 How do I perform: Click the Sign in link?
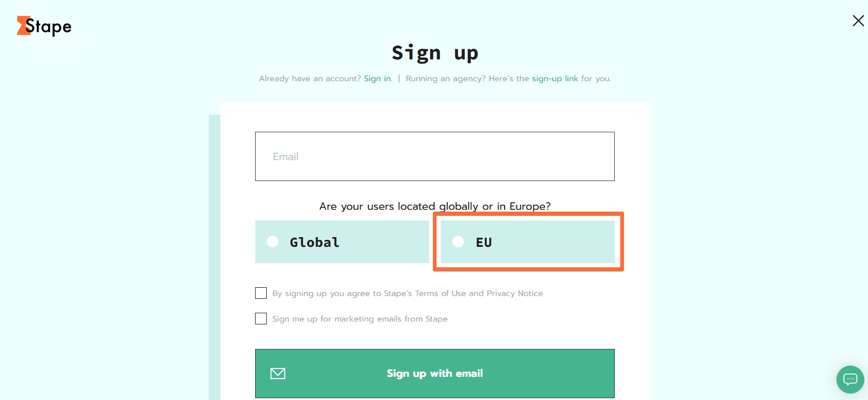pos(377,78)
